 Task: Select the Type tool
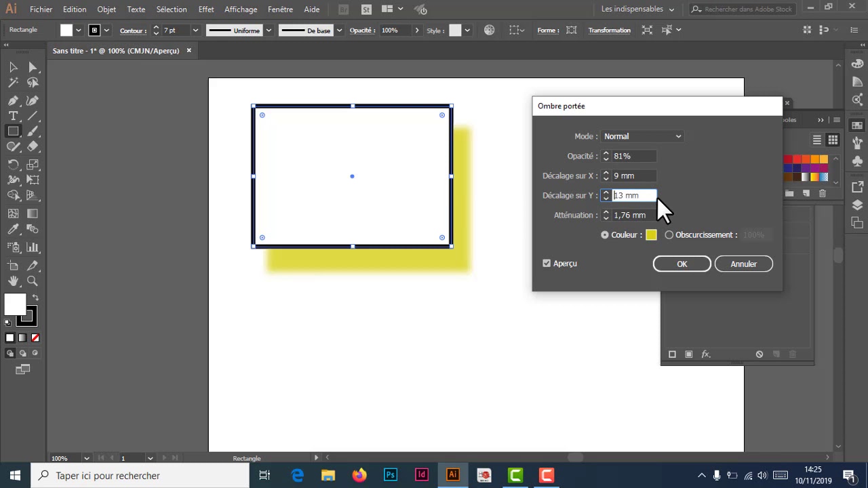click(13, 116)
